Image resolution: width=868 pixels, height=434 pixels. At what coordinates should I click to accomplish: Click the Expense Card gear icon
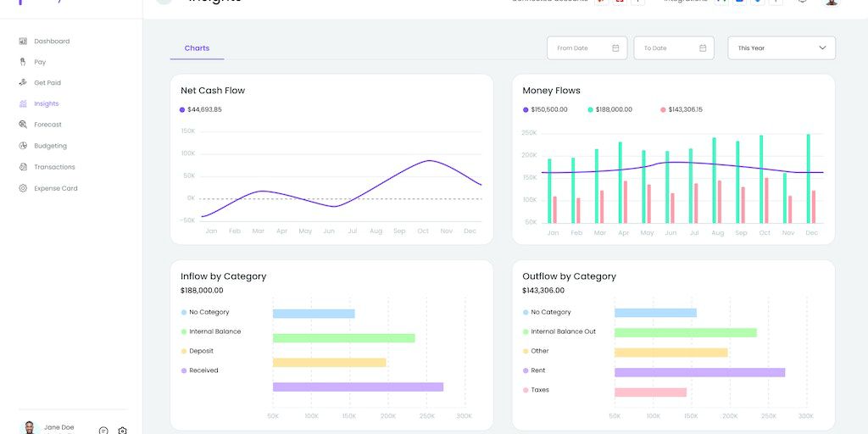click(x=23, y=188)
